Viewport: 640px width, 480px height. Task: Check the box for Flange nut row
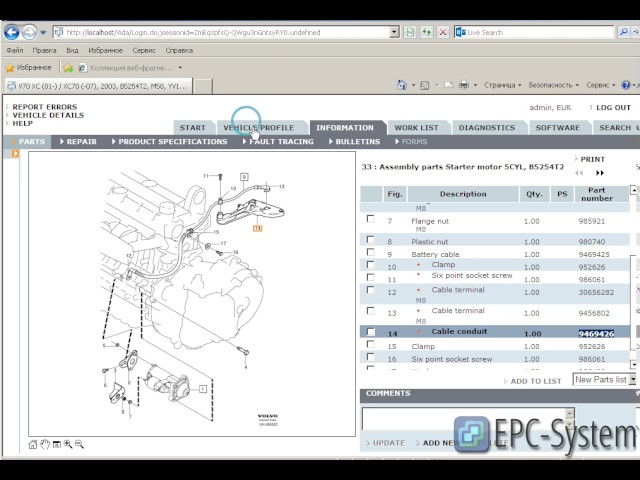click(x=371, y=220)
